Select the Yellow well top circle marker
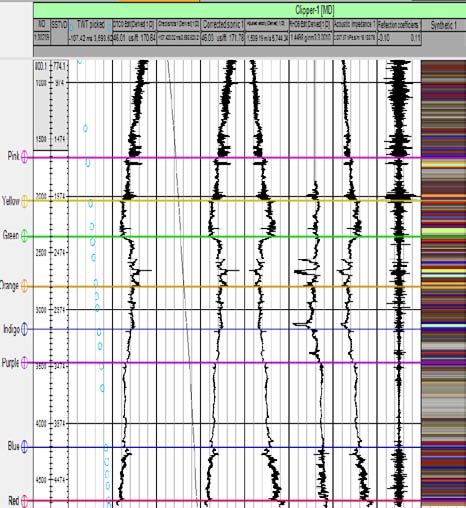This screenshot has height=508, width=466. (25, 202)
